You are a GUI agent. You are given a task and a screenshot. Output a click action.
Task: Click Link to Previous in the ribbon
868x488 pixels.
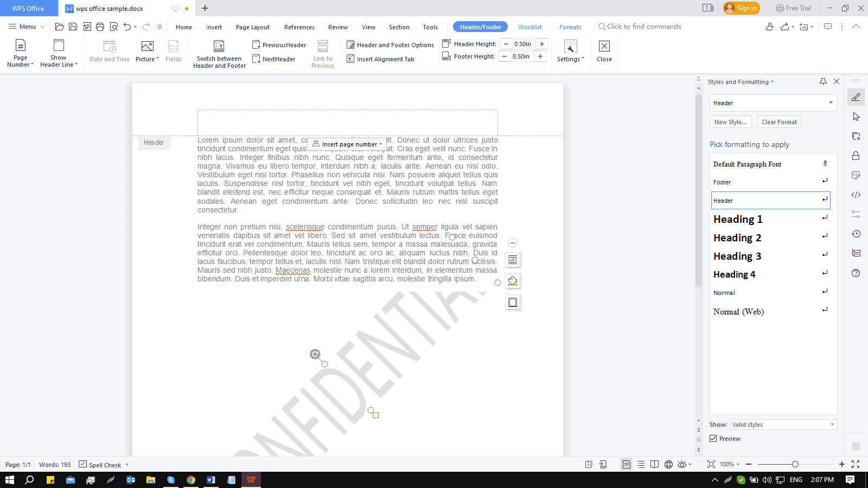(323, 52)
